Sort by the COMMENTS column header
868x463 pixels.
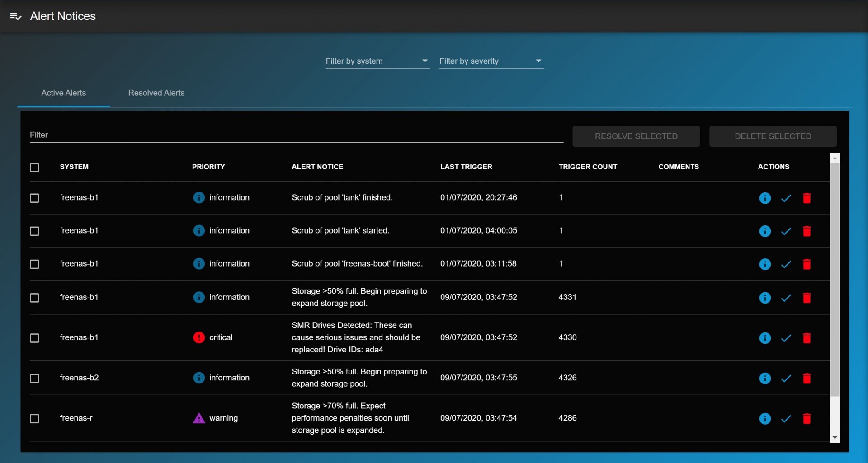pos(679,167)
